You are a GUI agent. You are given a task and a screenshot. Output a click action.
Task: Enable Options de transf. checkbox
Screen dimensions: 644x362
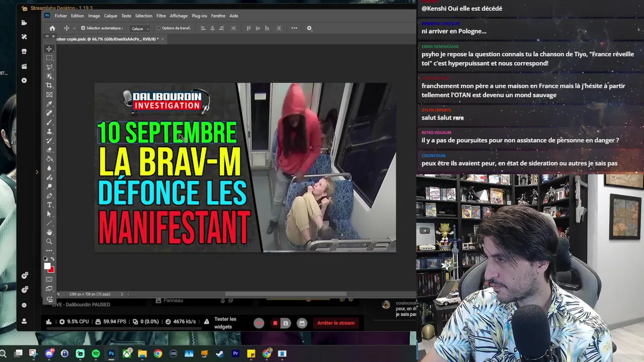pyautogui.click(x=158, y=28)
